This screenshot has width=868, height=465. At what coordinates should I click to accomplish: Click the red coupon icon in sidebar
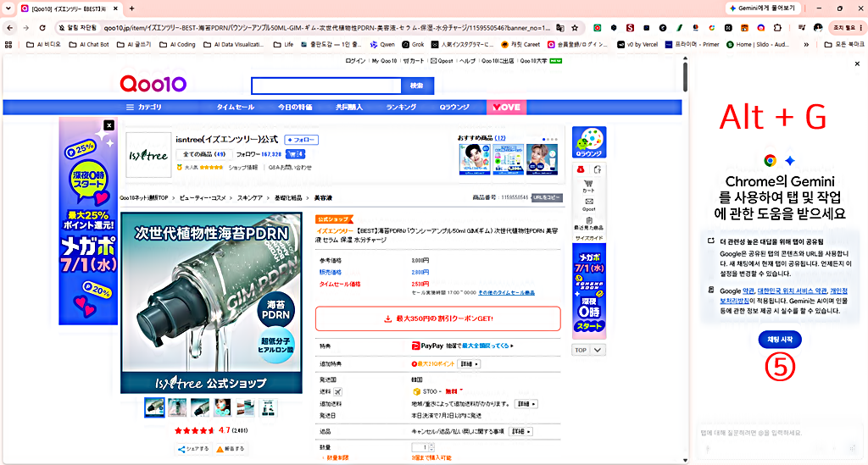click(580, 169)
